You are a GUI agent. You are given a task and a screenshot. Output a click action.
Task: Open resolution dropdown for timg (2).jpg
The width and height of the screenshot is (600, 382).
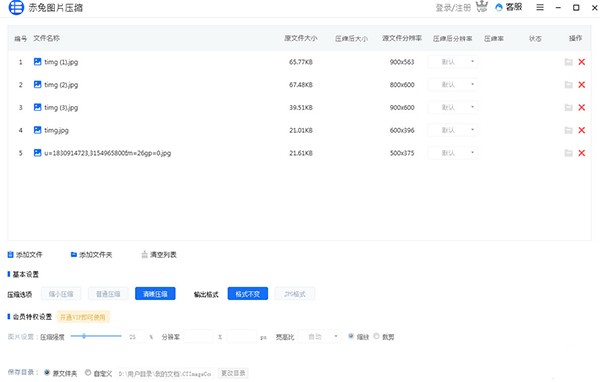pyautogui.click(x=452, y=84)
